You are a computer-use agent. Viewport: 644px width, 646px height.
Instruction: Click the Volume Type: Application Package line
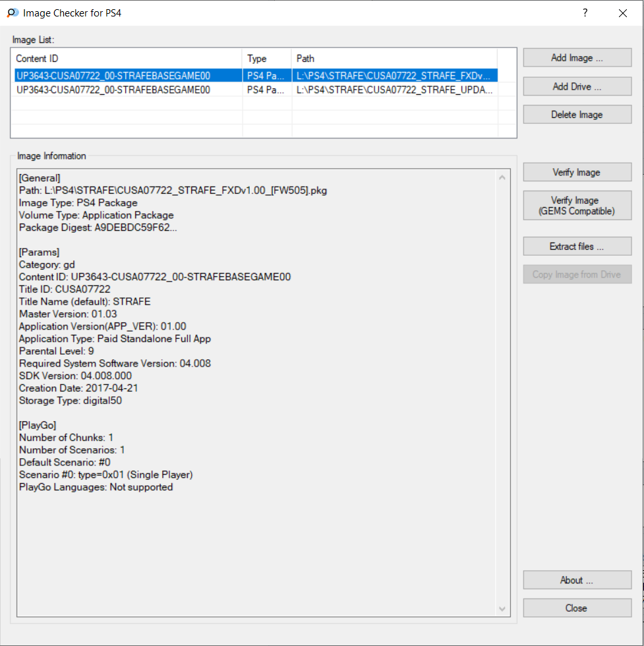pyautogui.click(x=96, y=215)
